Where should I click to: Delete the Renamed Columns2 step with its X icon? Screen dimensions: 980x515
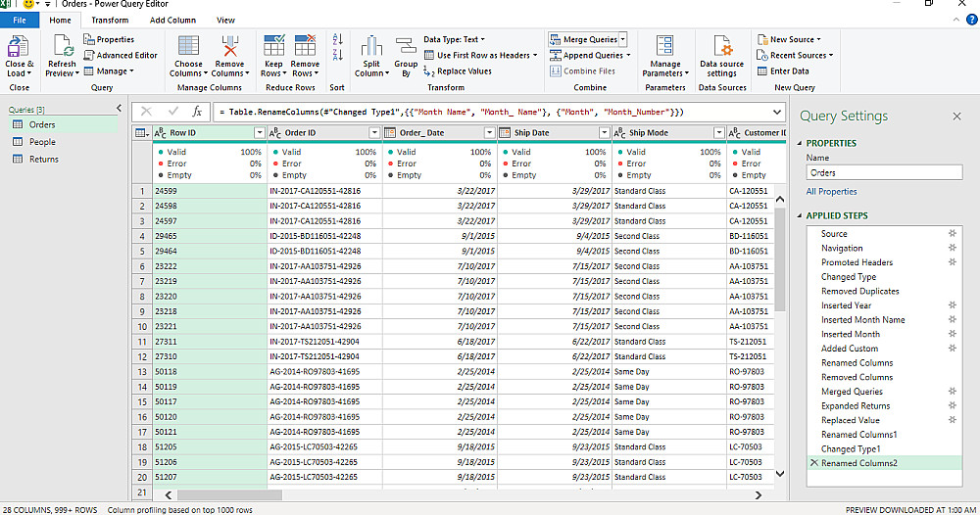813,463
